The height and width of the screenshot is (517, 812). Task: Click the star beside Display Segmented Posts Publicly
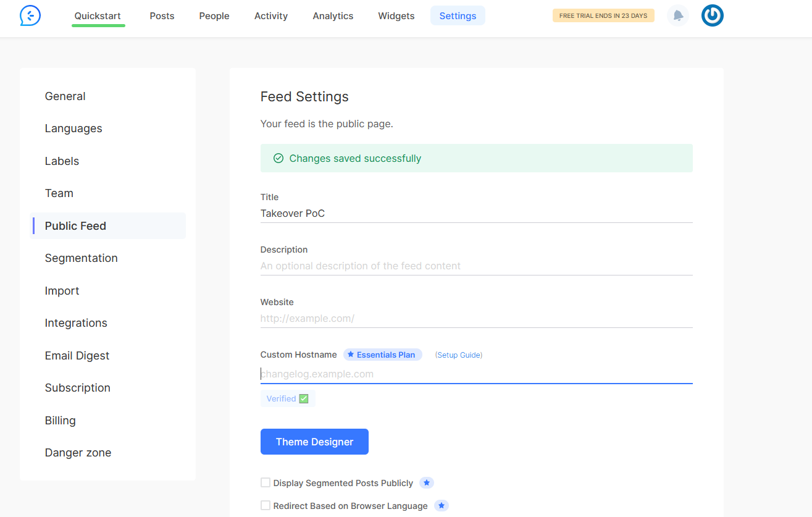tap(427, 482)
